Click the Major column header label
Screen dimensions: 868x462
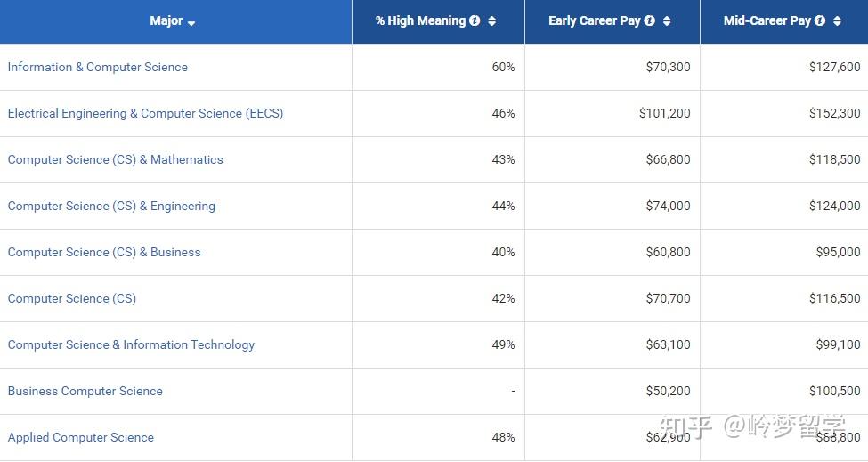point(166,20)
